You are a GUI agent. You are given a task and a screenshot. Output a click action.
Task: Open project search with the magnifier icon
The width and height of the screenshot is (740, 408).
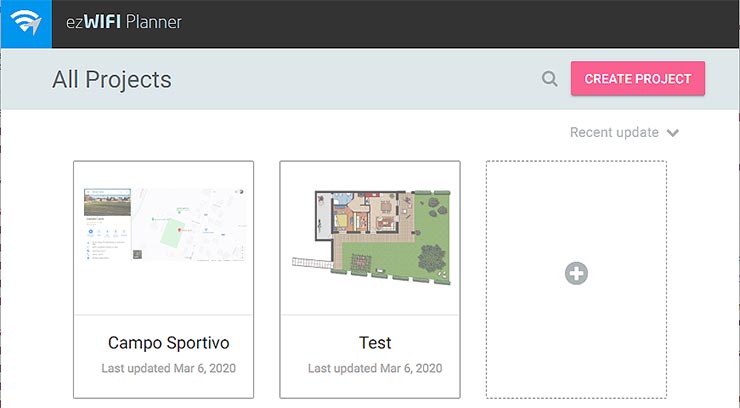549,80
